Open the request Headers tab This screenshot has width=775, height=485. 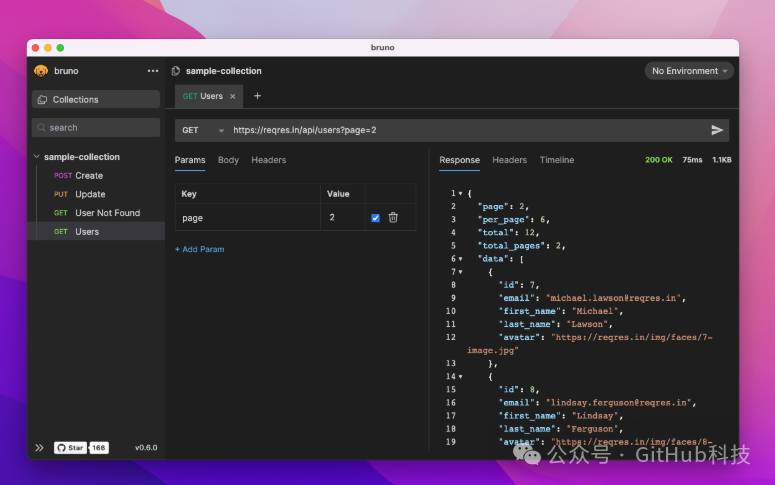point(268,160)
